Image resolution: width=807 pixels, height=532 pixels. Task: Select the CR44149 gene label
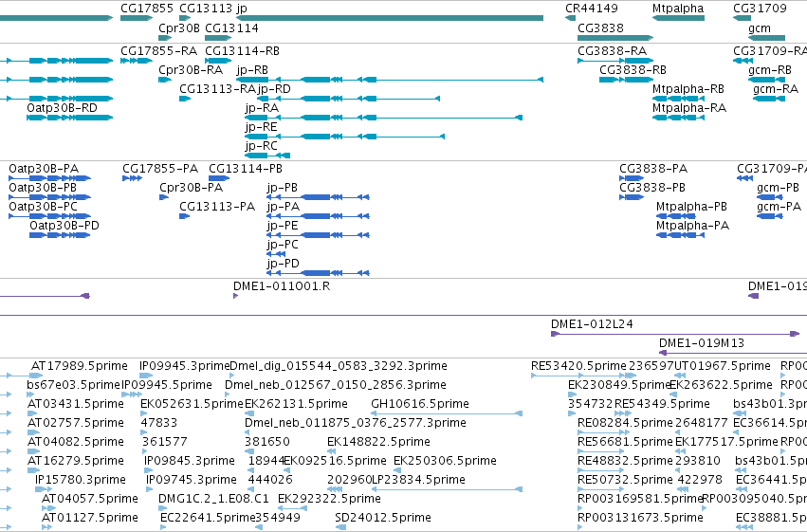592,9
